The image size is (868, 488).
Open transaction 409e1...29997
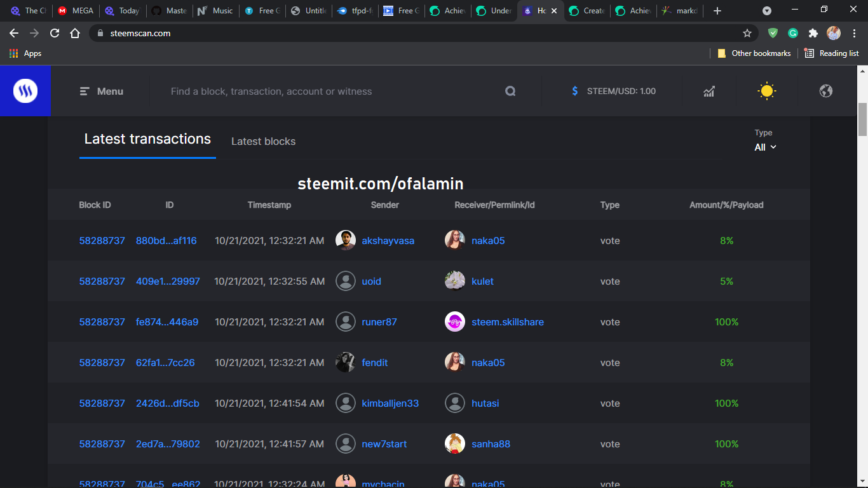click(x=168, y=281)
